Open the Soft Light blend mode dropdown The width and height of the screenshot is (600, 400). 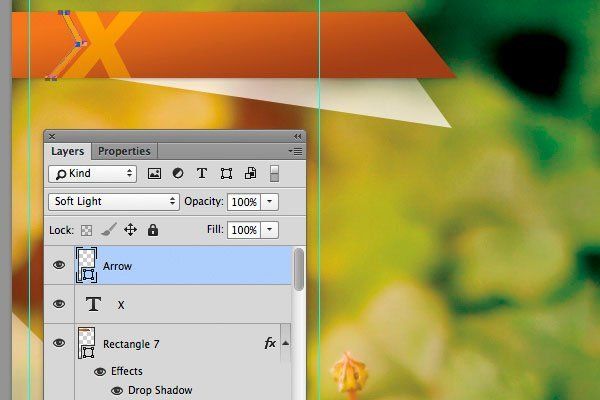point(114,201)
